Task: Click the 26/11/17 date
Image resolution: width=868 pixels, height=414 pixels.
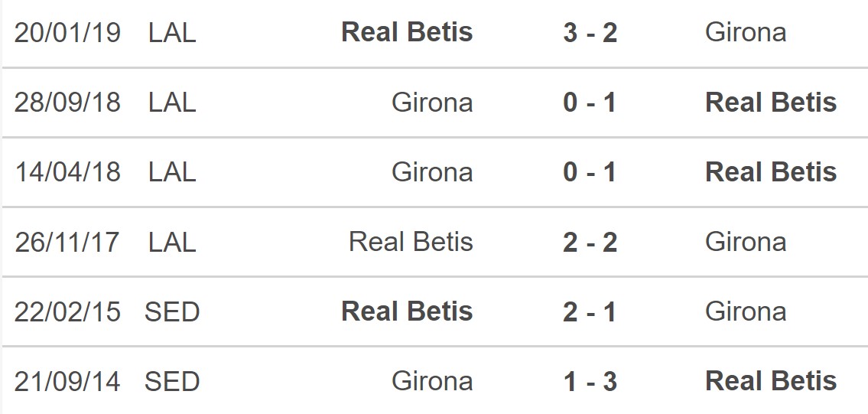Action: pyautogui.click(x=67, y=242)
